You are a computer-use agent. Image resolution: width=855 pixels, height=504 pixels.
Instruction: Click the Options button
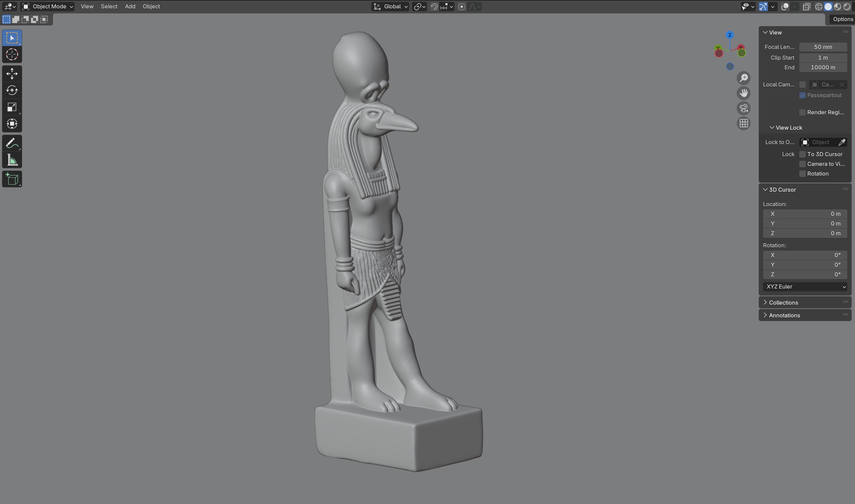[x=842, y=19]
